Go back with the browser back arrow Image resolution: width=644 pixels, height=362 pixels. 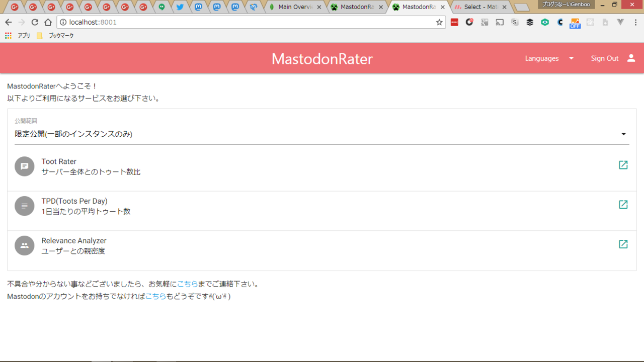pos(9,22)
